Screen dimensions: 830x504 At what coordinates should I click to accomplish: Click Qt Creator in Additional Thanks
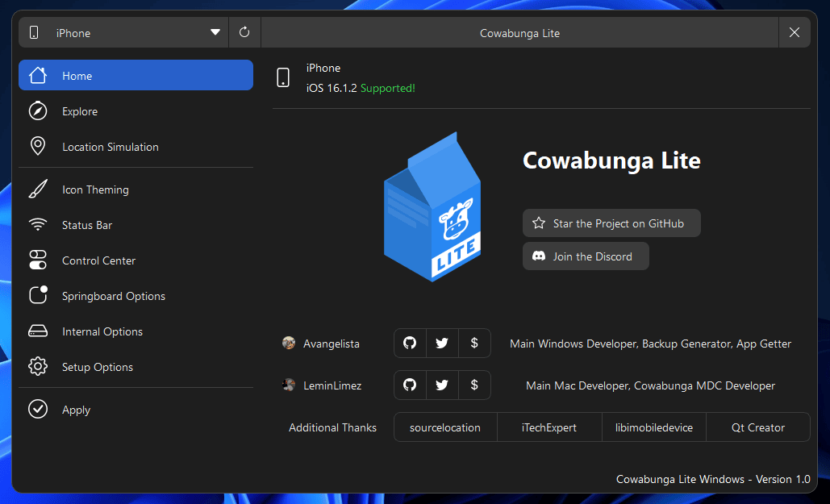pos(757,427)
